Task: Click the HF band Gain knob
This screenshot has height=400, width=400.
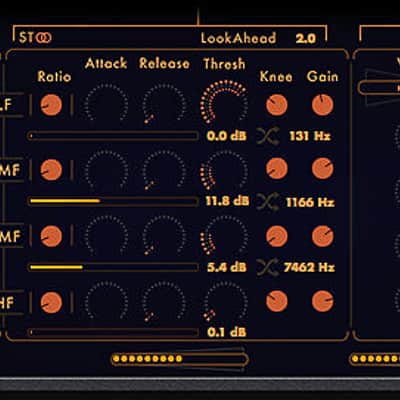Action: (x=323, y=301)
